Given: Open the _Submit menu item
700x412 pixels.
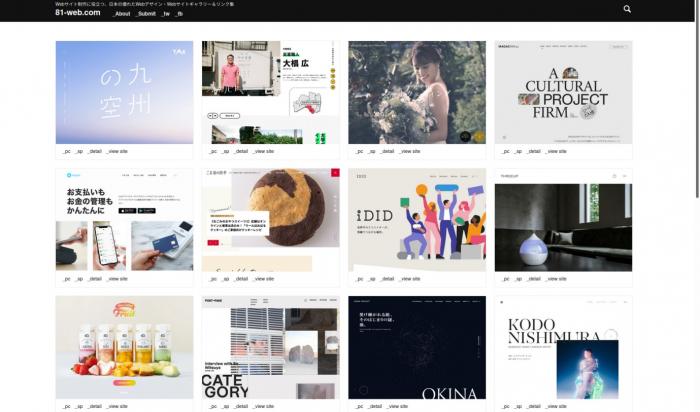Looking at the screenshot, I should pos(146,14).
